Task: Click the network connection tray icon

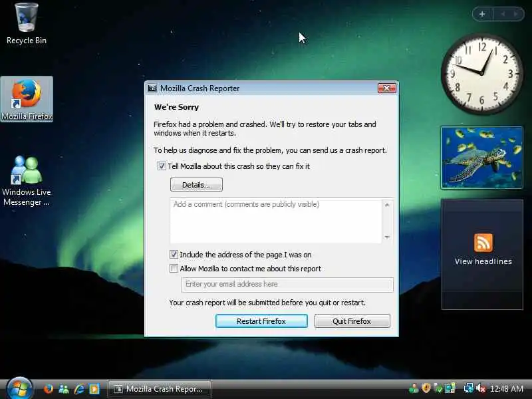Action: (468, 388)
